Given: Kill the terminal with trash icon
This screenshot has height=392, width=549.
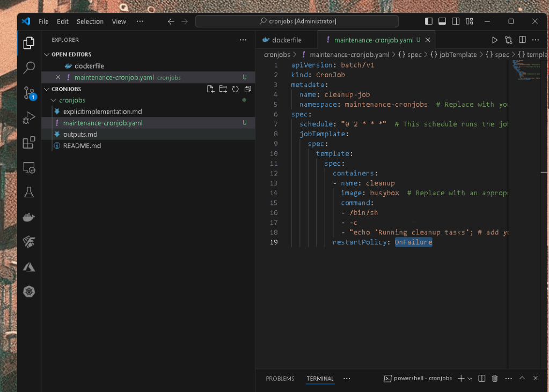Looking at the screenshot, I should (x=495, y=379).
